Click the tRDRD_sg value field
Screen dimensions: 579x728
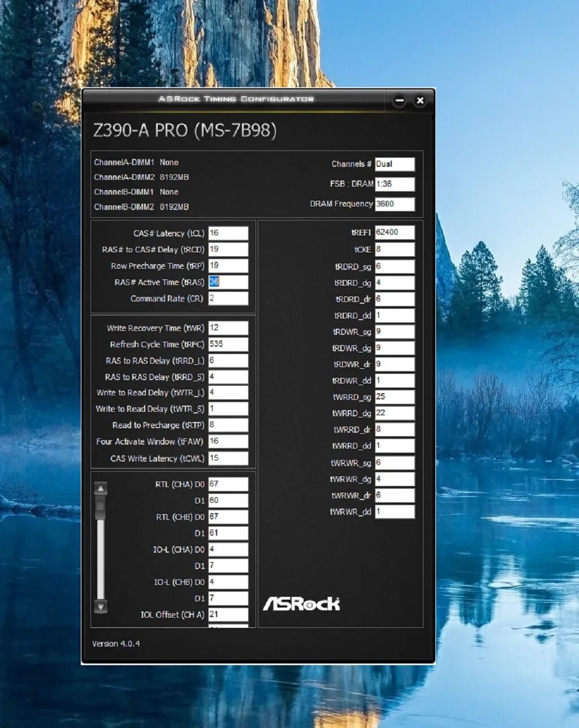pyautogui.click(x=395, y=266)
